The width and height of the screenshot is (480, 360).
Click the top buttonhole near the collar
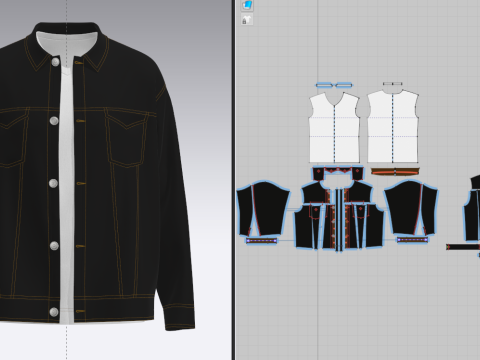[x=79, y=63]
